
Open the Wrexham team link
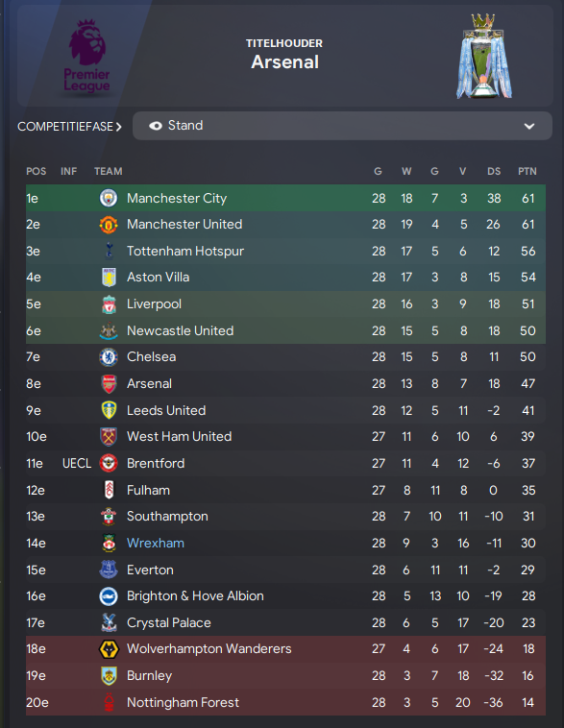(156, 544)
